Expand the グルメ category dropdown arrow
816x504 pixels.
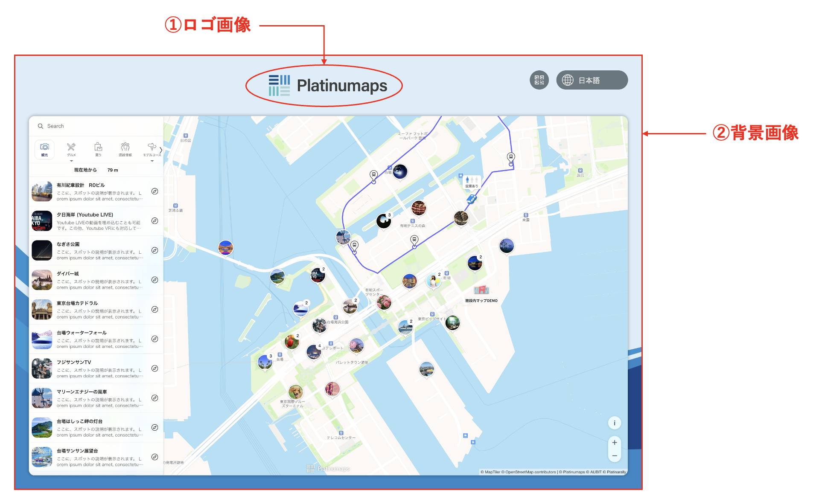pos(71,161)
